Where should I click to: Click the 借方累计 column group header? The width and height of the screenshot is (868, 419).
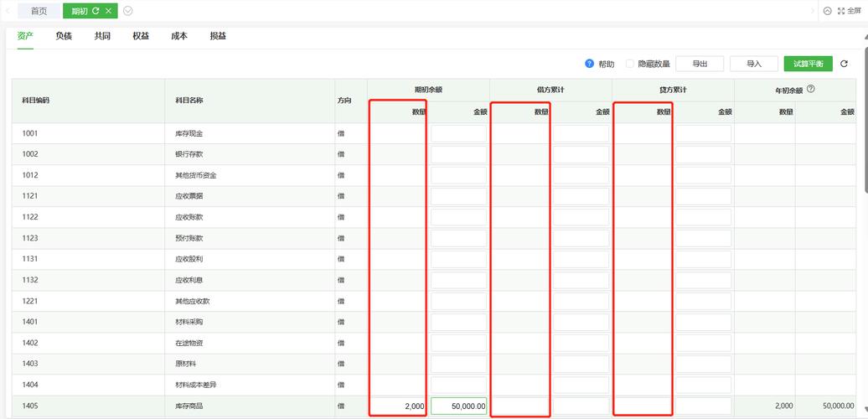(x=550, y=90)
